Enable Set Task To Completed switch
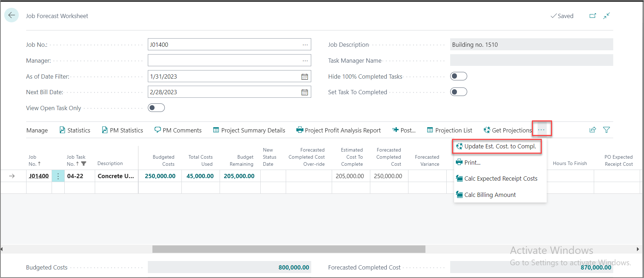Viewport: 644px width, 278px height. pyautogui.click(x=458, y=92)
